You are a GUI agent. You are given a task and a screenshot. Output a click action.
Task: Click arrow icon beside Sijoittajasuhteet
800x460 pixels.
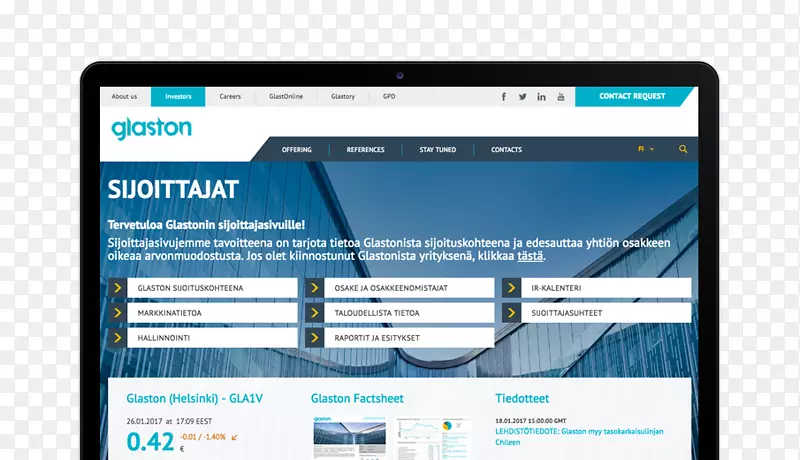(x=511, y=313)
